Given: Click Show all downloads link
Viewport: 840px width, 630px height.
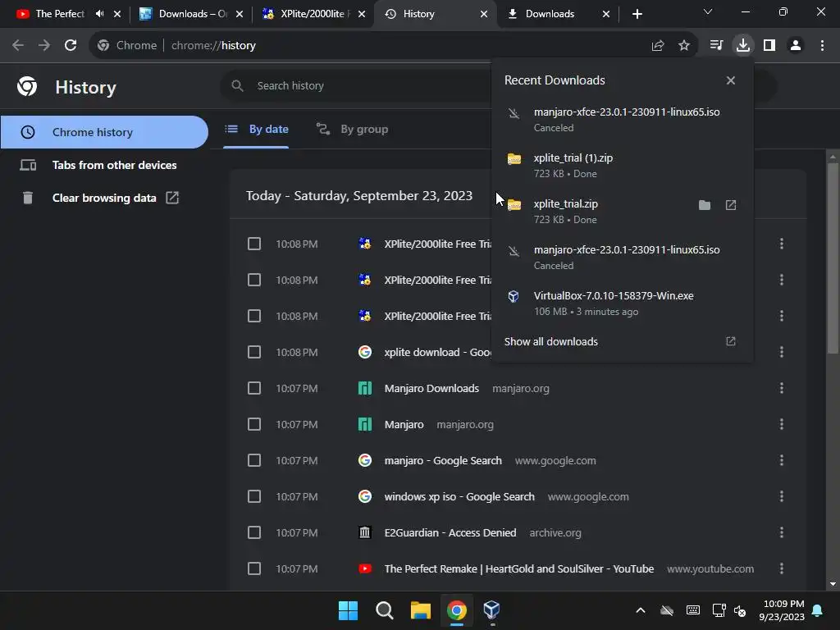Looking at the screenshot, I should (x=550, y=342).
